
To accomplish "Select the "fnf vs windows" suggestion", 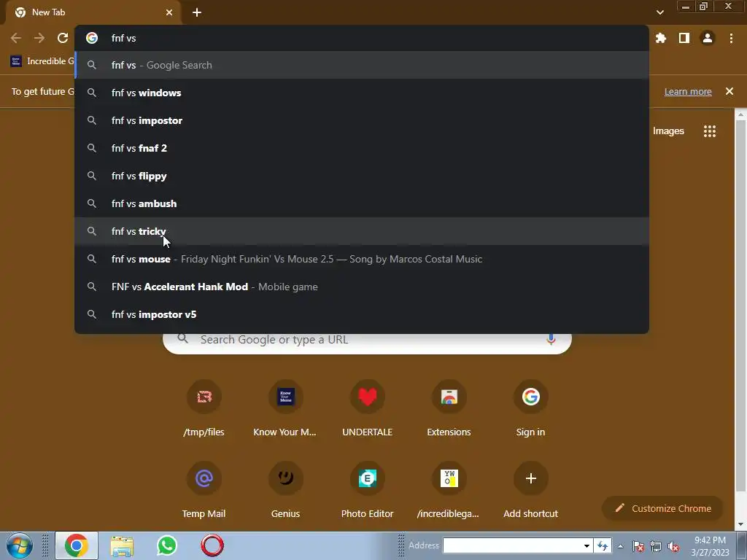I will point(362,93).
